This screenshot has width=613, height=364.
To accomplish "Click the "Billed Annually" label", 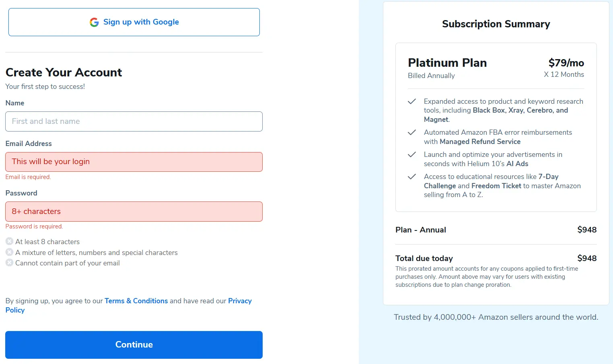I will [431, 76].
